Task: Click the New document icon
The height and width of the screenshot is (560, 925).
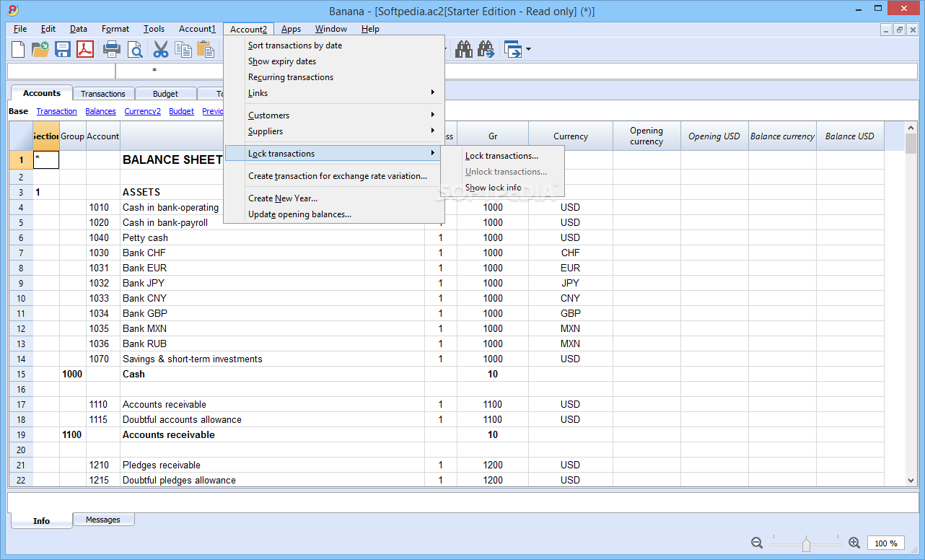Action: 18,49
